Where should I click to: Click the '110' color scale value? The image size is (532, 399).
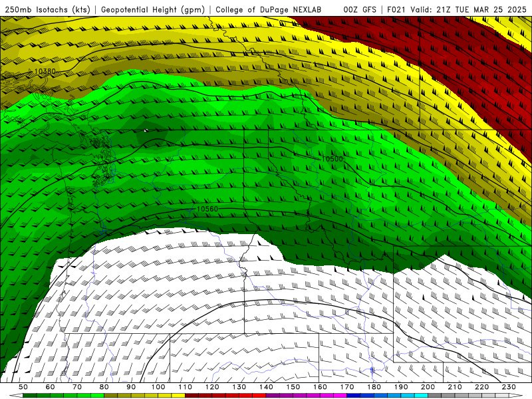coord(185,387)
